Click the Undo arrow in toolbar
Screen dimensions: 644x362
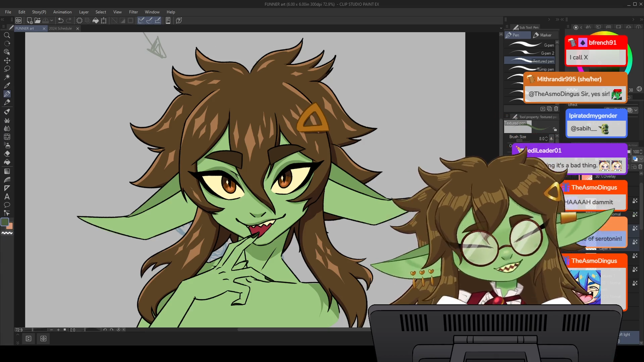click(x=60, y=20)
